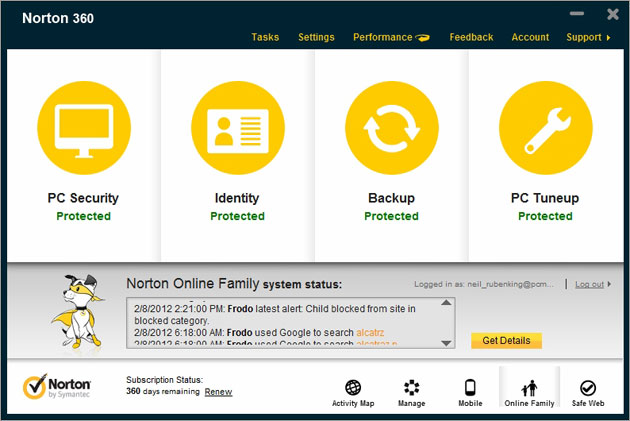Image resolution: width=630 pixels, height=421 pixels.
Task: Click the Backup label
Action: pos(391,198)
